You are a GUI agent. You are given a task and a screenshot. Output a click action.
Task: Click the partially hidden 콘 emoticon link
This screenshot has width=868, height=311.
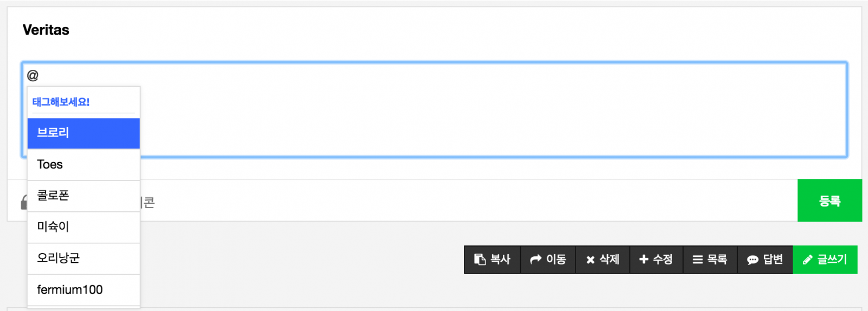tap(148, 203)
